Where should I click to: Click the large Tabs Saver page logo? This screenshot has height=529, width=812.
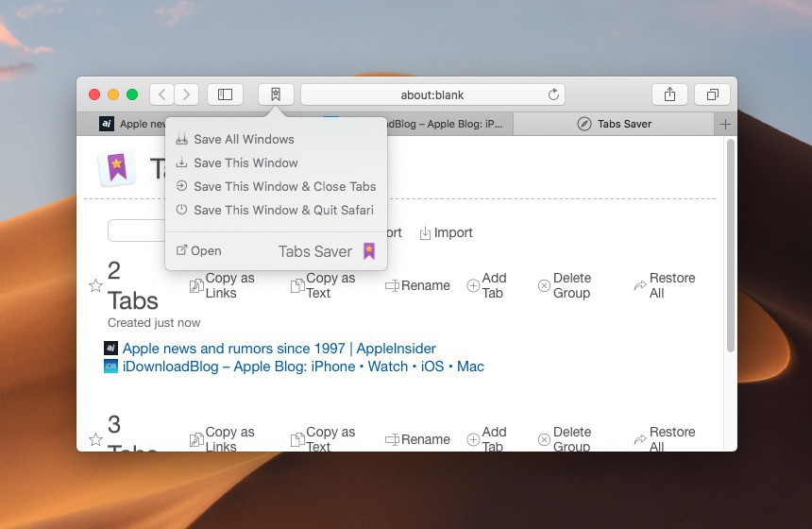117,168
